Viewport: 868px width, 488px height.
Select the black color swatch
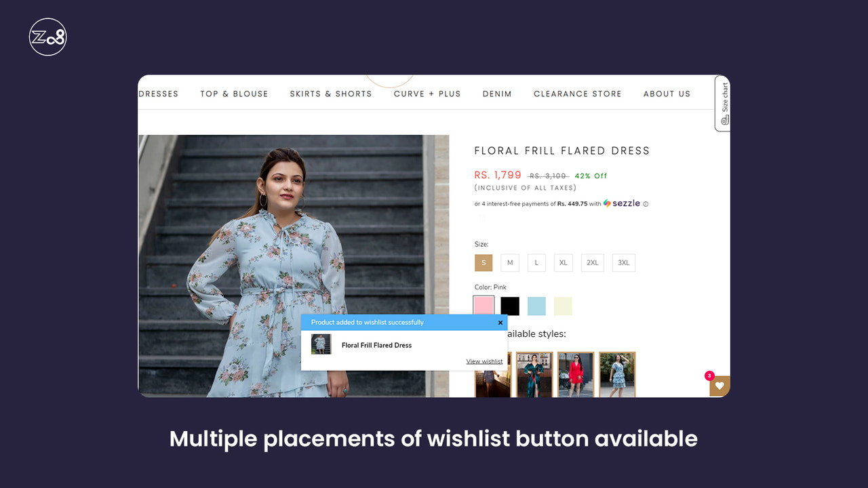[510, 306]
